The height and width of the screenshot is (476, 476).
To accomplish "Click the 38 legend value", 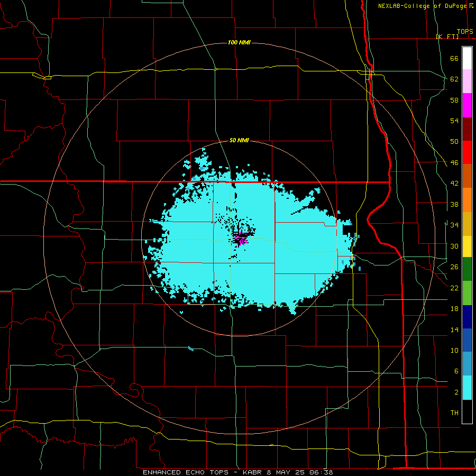I will point(454,204).
